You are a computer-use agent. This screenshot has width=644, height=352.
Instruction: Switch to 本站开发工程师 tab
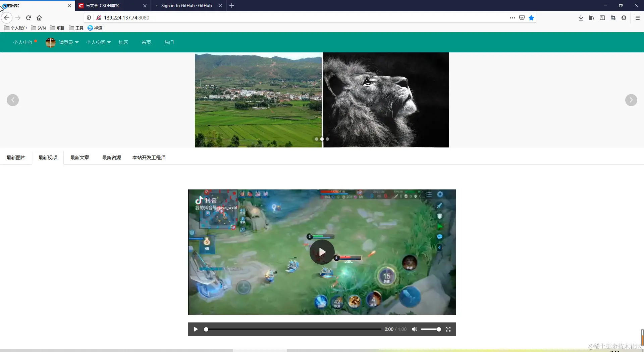[149, 158]
